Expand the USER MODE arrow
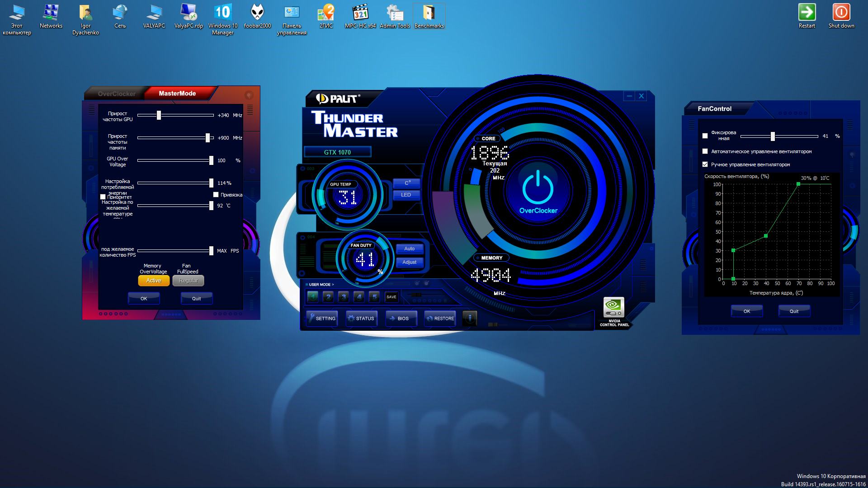 [x=333, y=285]
